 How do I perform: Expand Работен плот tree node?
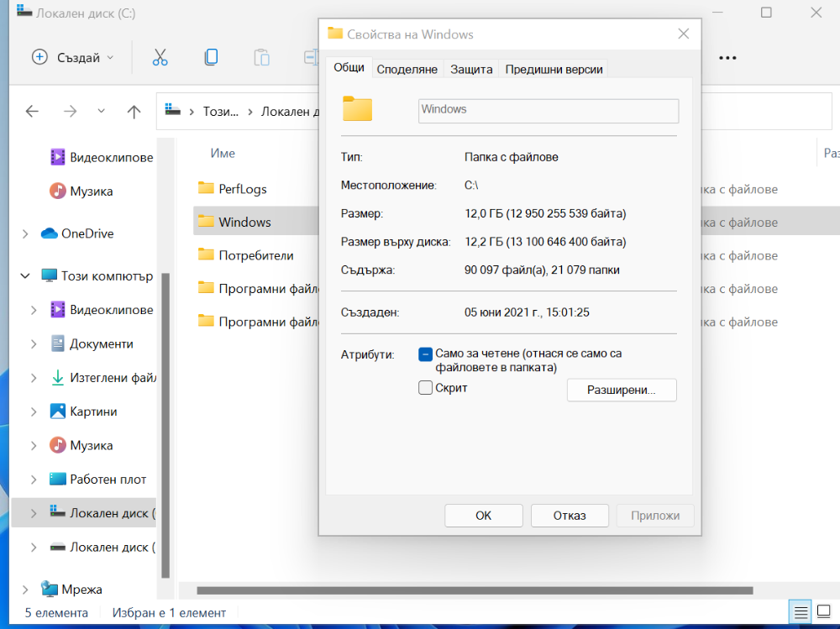34,480
